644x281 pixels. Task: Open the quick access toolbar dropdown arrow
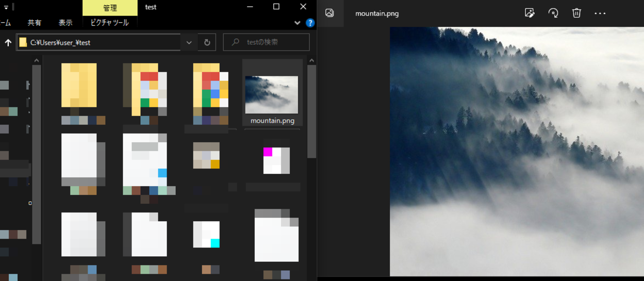(6, 7)
